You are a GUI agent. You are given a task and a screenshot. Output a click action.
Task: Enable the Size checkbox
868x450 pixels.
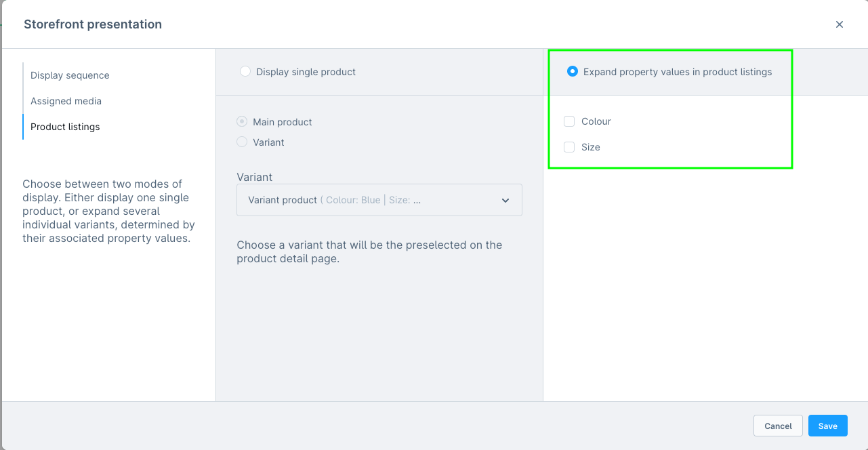pyautogui.click(x=569, y=147)
